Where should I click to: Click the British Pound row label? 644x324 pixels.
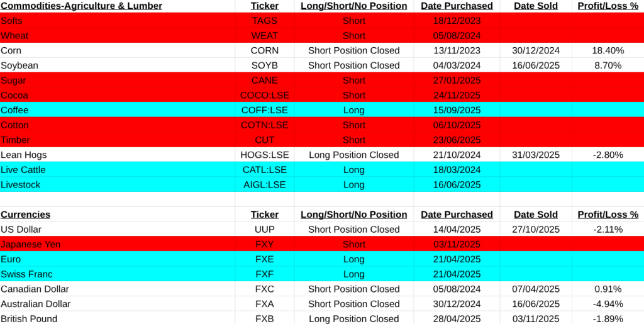29,319
